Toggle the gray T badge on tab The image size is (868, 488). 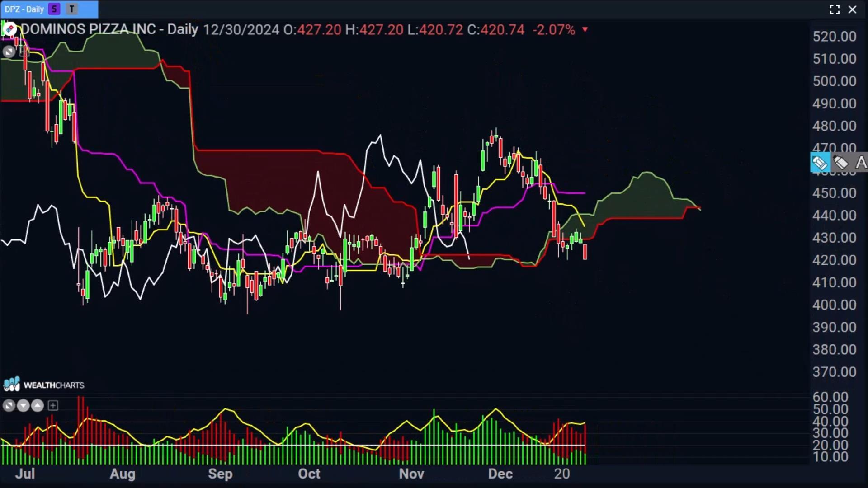click(71, 9)
